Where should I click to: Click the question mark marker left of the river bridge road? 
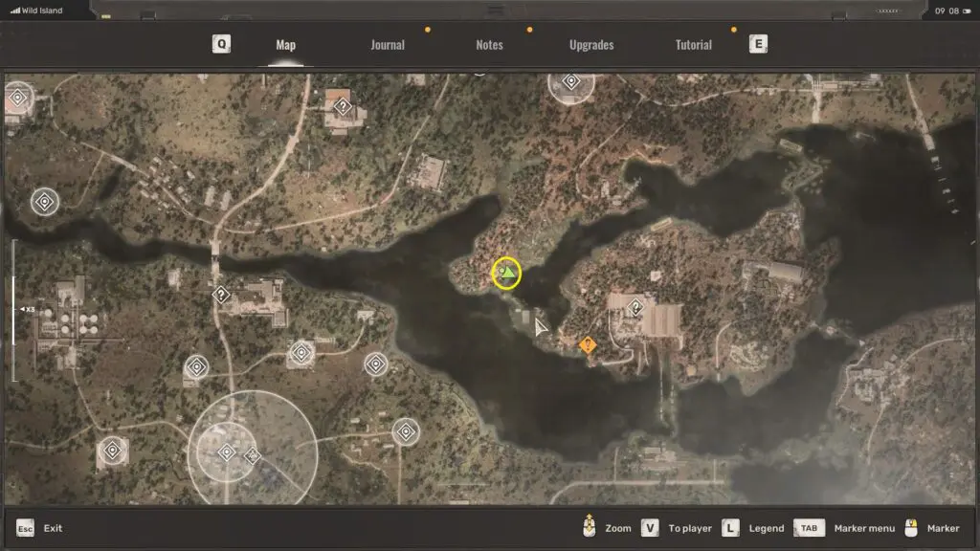pyautogui.click(x=221, y=295)
